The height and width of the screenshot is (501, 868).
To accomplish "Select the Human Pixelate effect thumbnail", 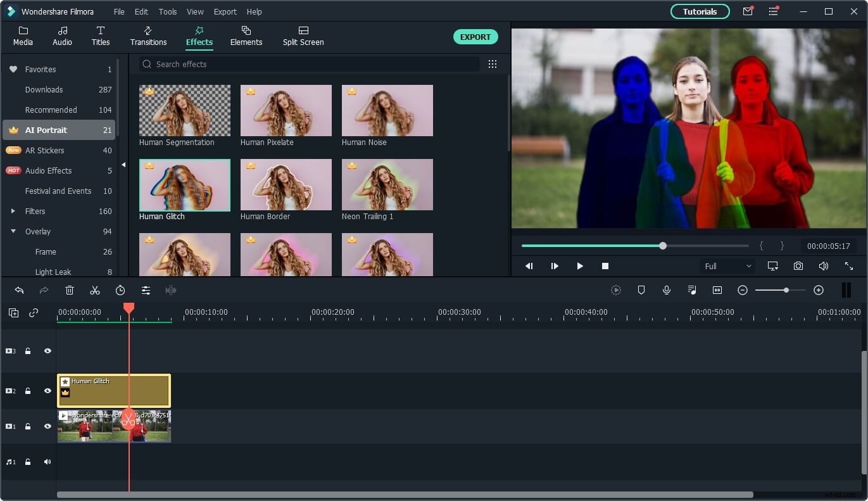I will click(x=286, y=110).
